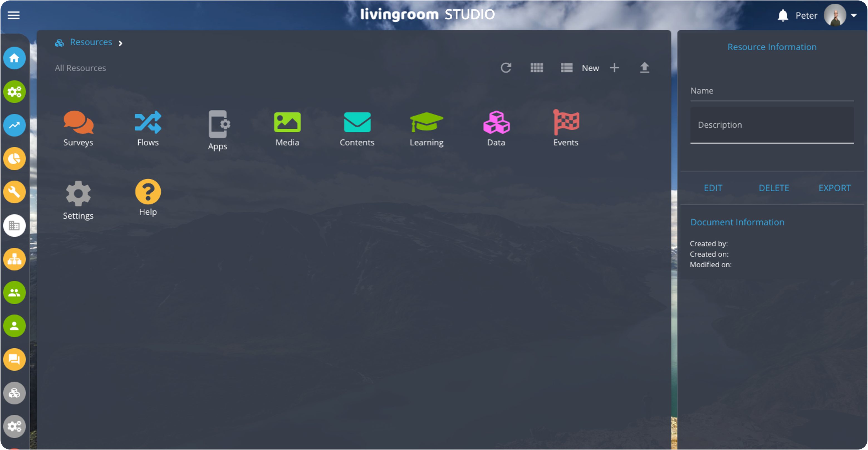
Task: Open the Apps resource
Action: click(218, 130)
